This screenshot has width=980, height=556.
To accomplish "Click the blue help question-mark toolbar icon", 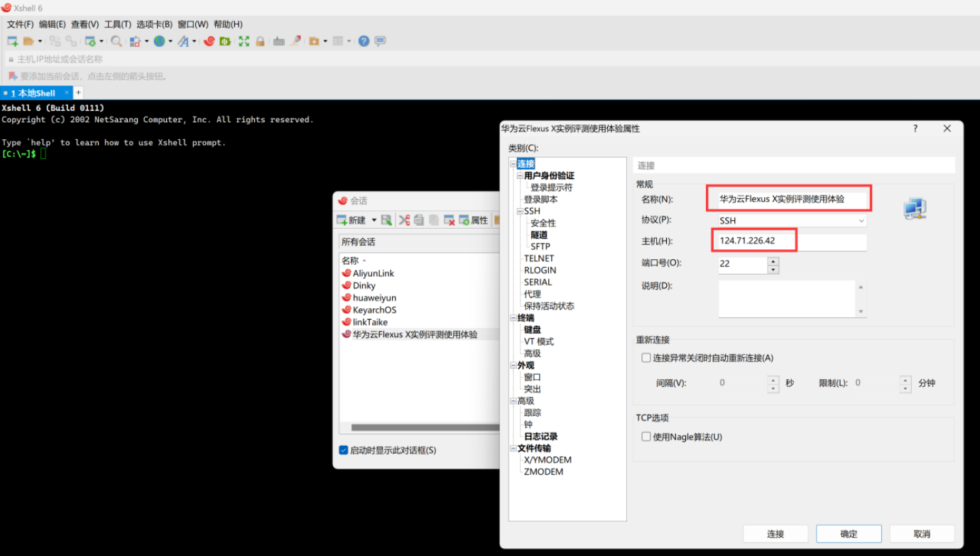I will tap(364, 41).
